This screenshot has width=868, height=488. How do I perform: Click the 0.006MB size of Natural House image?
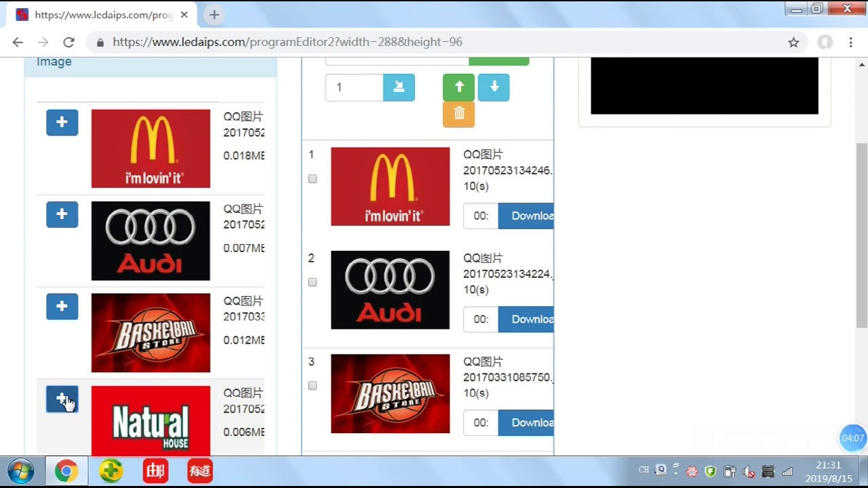point(244,432)
